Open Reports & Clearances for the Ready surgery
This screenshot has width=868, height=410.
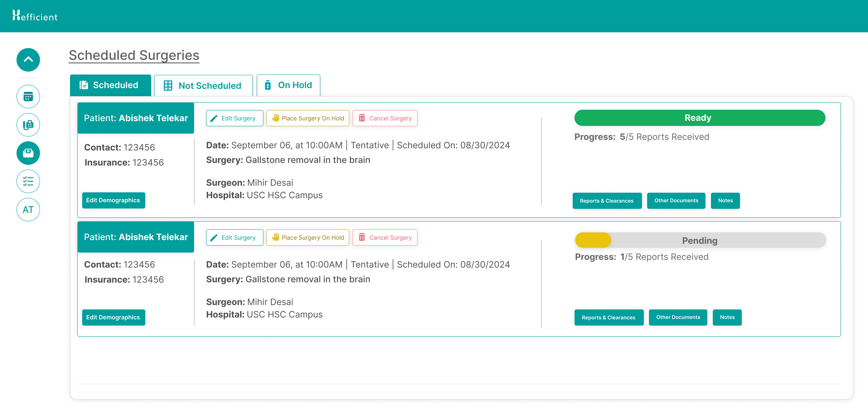point(607,201)
